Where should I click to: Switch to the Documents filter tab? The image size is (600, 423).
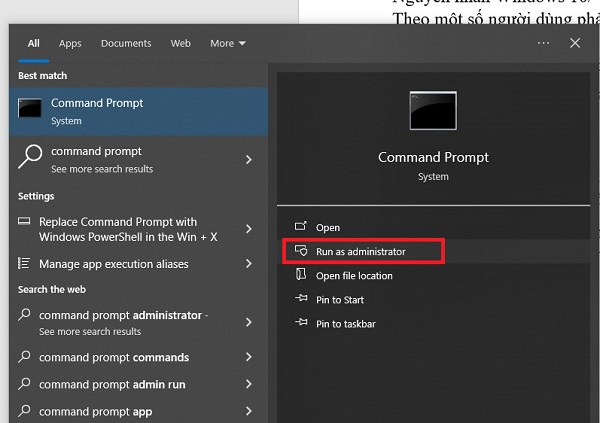point(126,43)
